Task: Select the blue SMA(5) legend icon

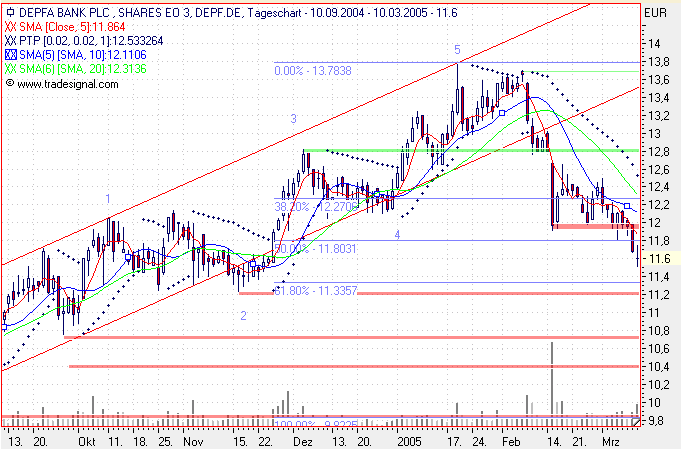Action: (x=11, y=55)
